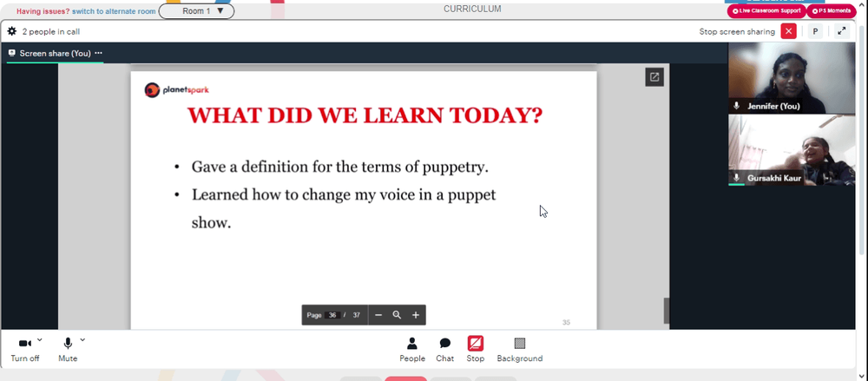Viewport: 868px width, 381px height.
Task: Open Room 1 dropdown selector
Action: [x=196, y=11]
